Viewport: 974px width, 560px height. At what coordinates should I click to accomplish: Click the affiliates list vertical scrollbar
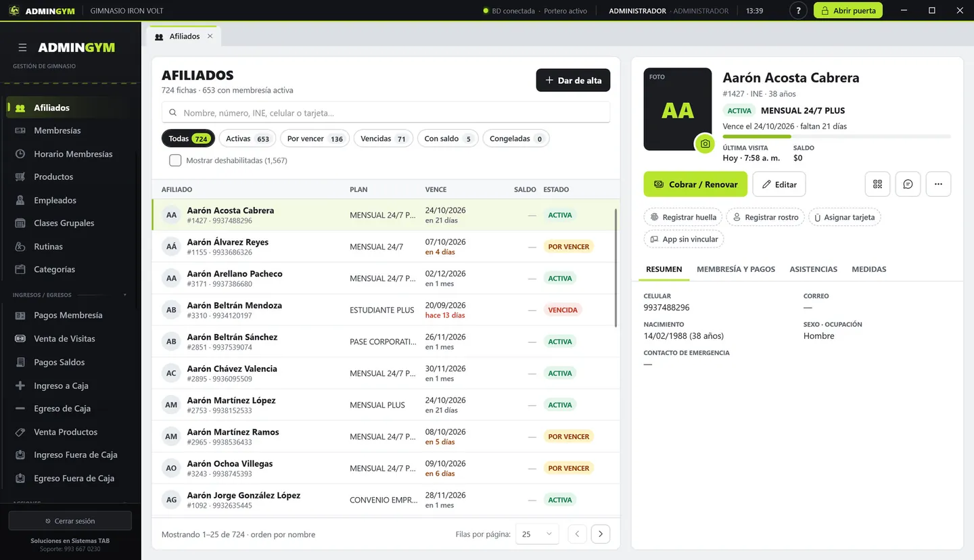[616, 268]
